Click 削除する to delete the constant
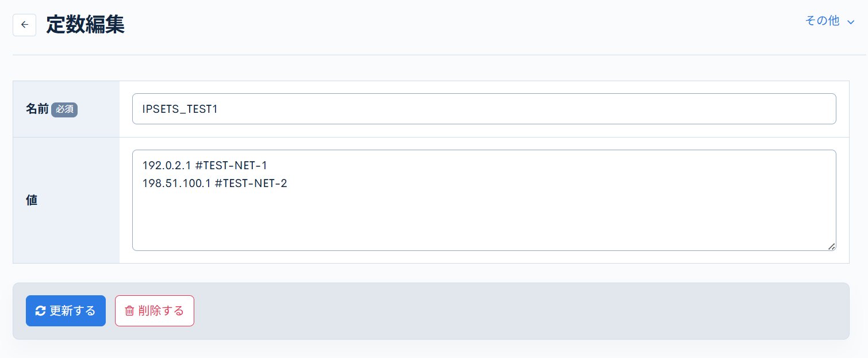The width and height of the screenshot is (868, 358). point(154,310)
